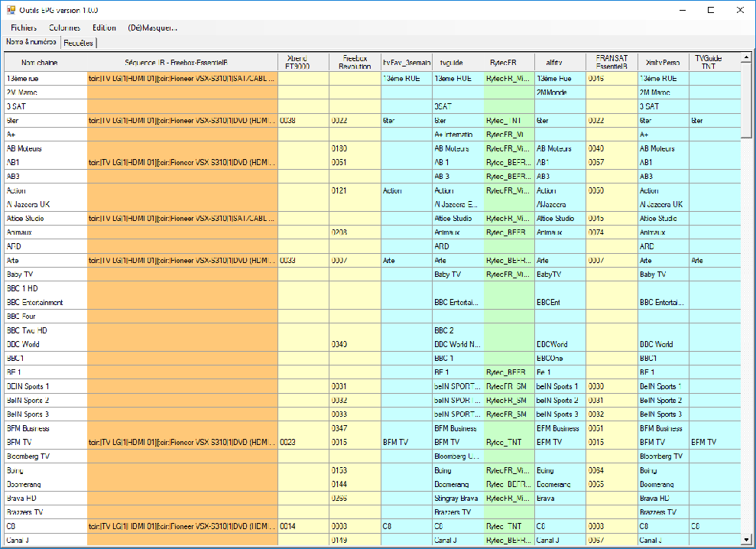Select the Animaux cell in Nom chaîne column
The height and width of the screenshot is (549, 756).
[x=47, y=232]
